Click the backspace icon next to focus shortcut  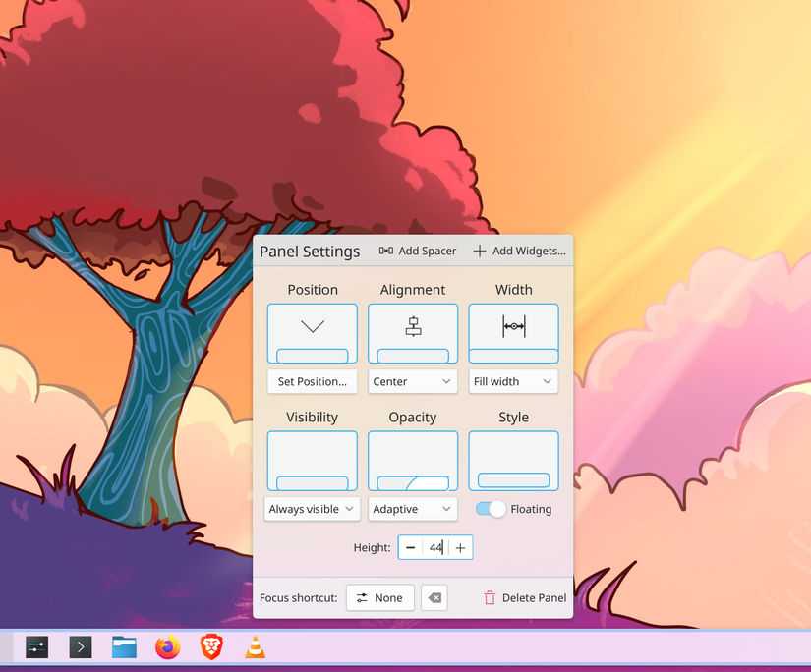(x=434, y=597)
